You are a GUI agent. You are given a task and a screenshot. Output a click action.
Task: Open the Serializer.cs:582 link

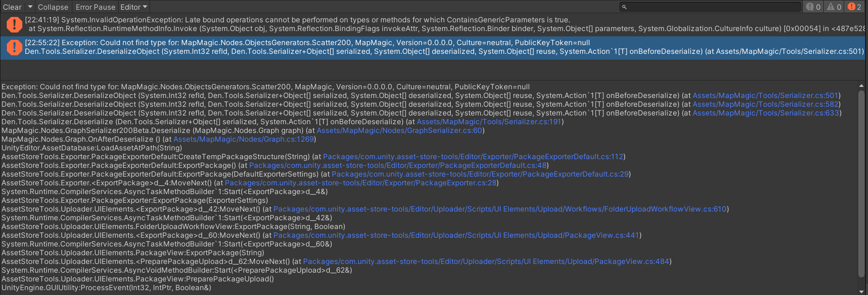point(766,104)
